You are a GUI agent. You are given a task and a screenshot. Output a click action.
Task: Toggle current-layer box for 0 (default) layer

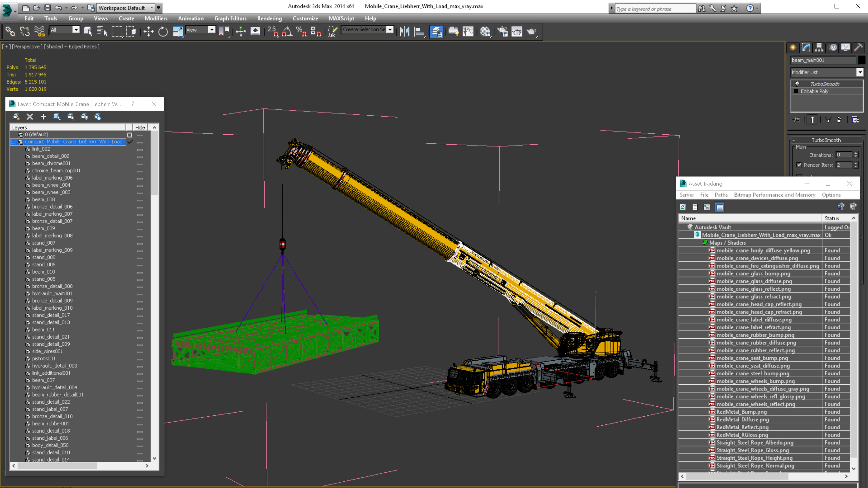tap(129, 135)
